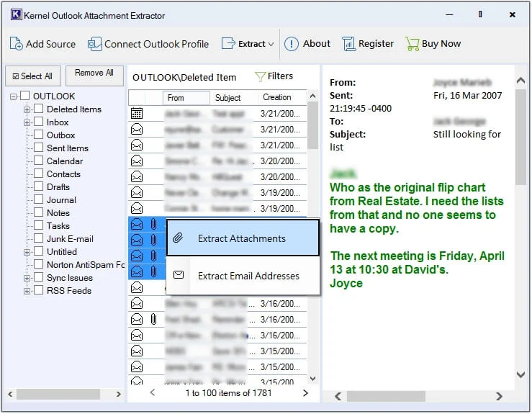
Task: Click the Extract toolbar icon
Action: [x=228, y=44]
